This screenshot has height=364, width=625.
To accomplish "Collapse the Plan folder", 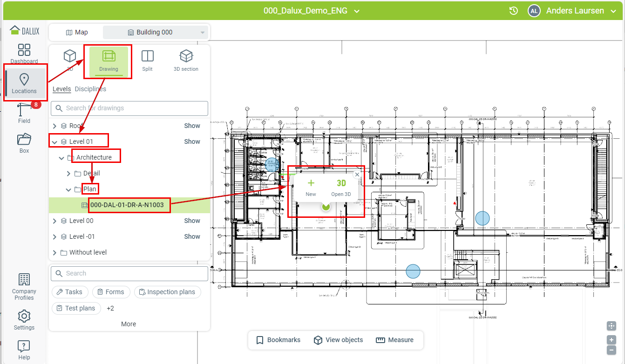I will click(68, 189).
